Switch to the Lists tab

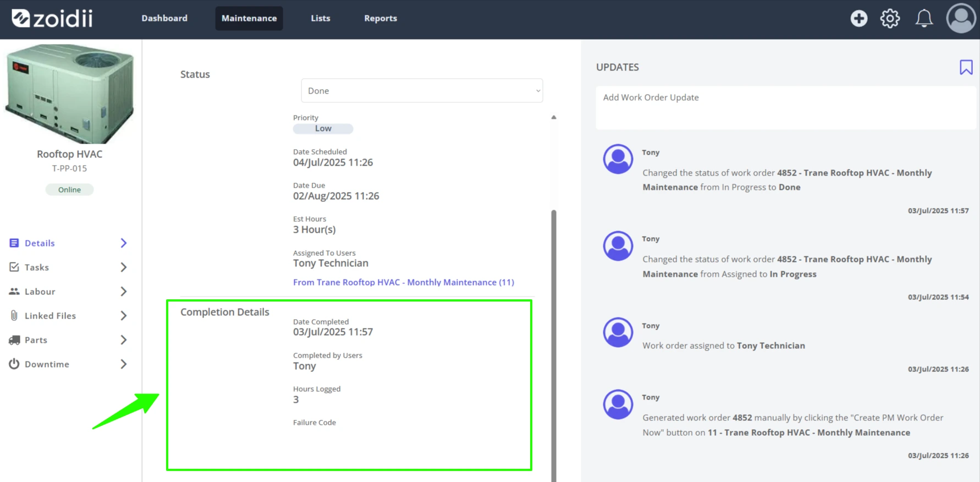pyautogui.click(x=321, y=18)
